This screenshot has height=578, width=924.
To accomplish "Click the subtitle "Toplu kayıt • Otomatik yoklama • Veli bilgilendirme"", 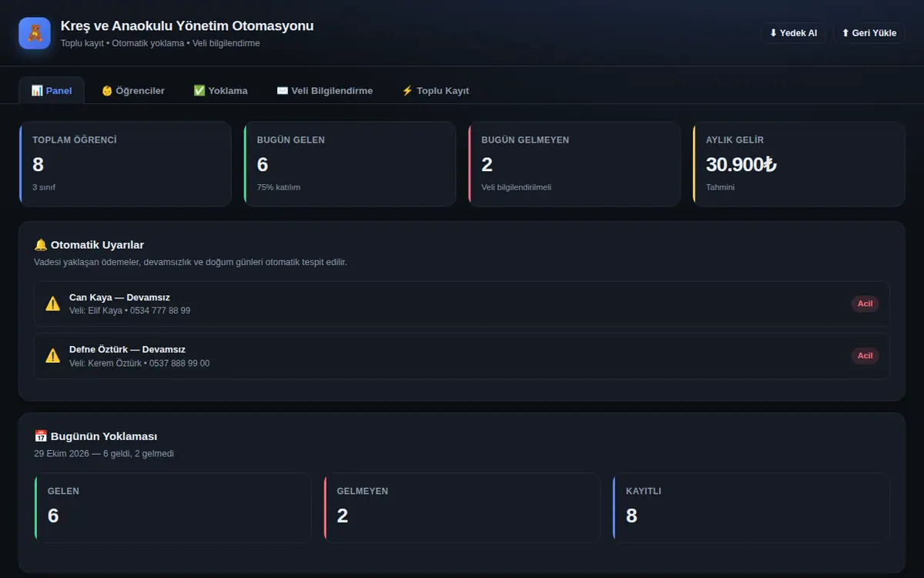I will click(x=160, y=44).
